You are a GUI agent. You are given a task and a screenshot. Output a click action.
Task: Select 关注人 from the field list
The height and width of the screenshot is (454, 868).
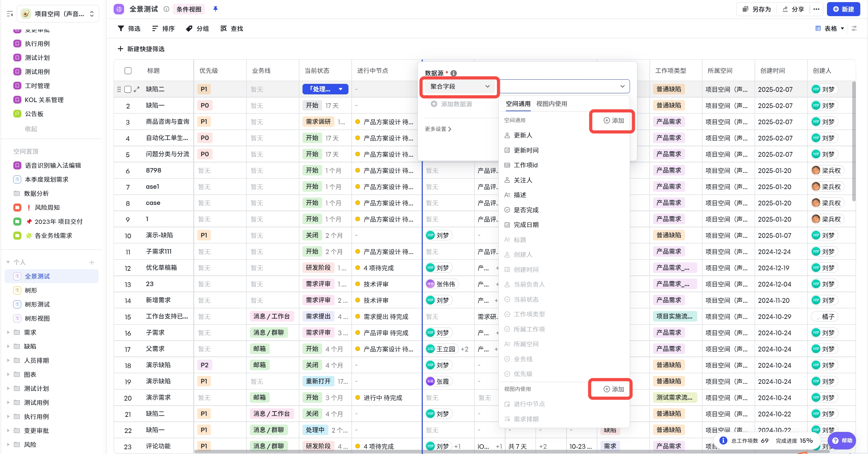[x=564, y=180]
